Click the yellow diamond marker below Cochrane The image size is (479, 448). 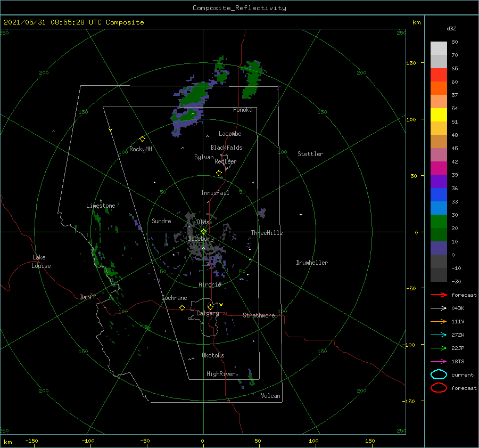[x=182, y=307]
